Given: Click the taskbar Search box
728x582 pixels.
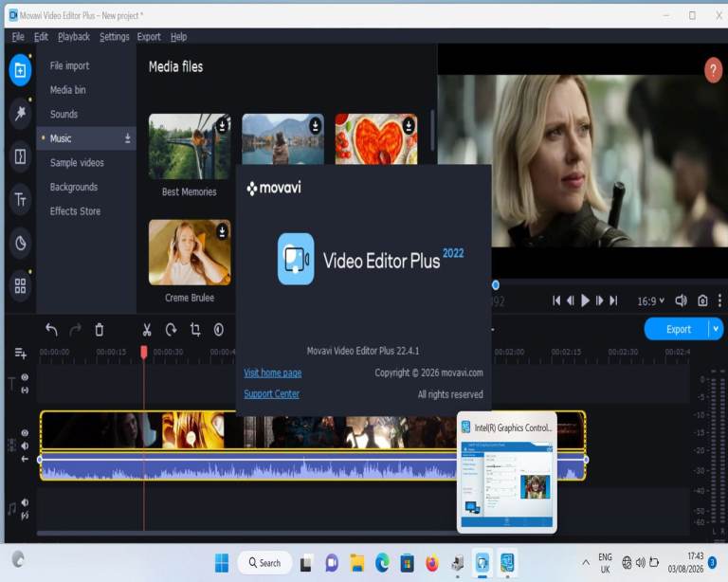Looking at the screenshot, I should 265,563.
